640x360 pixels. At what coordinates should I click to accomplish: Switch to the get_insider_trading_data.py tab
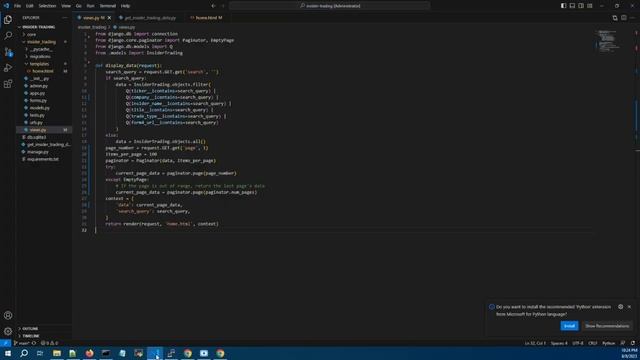point(150,18)
